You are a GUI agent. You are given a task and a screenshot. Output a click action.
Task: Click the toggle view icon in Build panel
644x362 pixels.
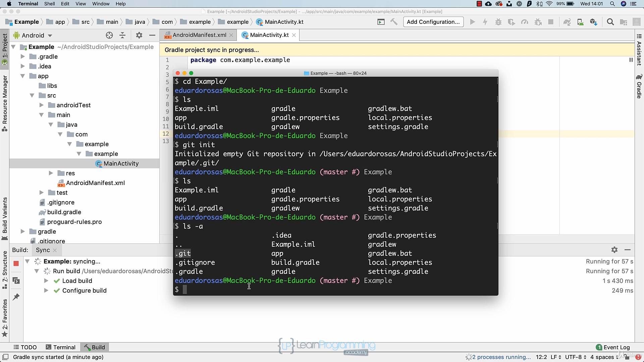(x=16, y=281)
